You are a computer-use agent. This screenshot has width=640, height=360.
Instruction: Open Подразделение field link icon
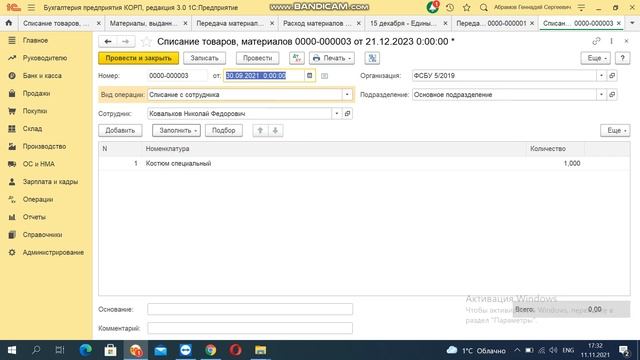click(x=612, y=95)
